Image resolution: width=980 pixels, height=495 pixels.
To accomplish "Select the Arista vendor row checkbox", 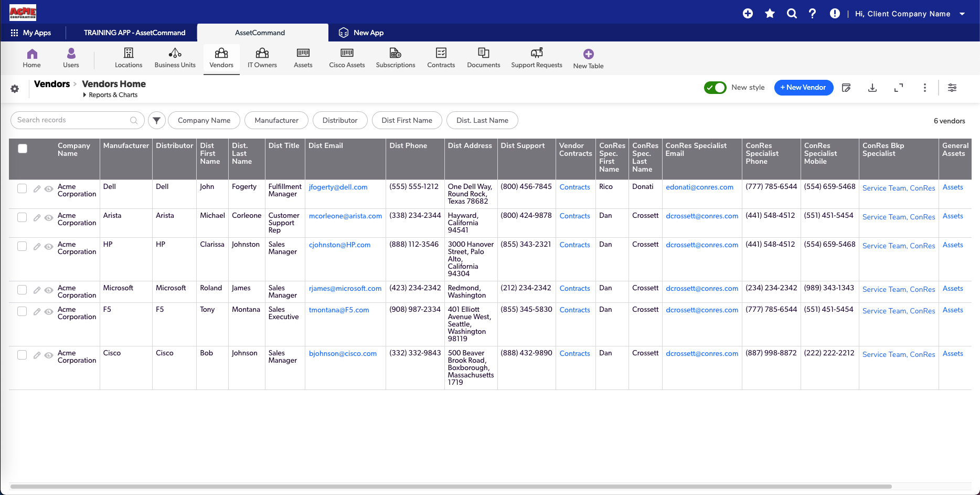I will pyautogui.click(x=22, y=217).
